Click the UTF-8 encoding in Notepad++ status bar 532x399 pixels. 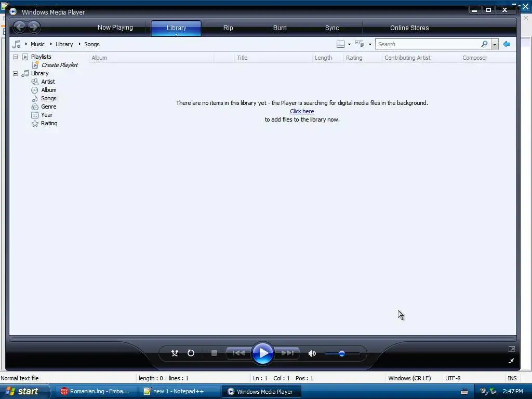(x=453, y=378)
